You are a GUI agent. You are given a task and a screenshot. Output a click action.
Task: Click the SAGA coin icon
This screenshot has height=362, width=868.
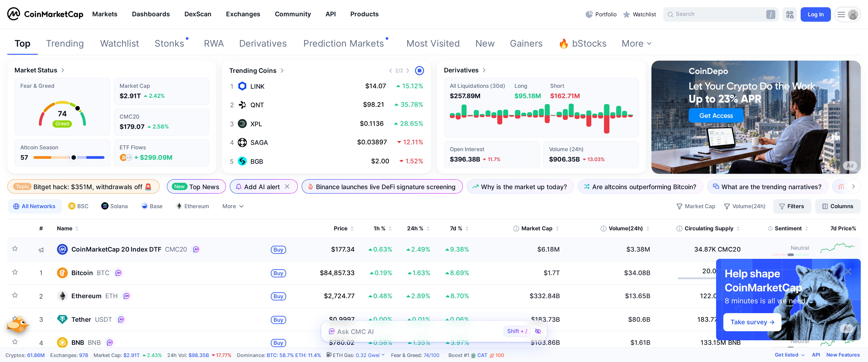[x=242, y=142]
